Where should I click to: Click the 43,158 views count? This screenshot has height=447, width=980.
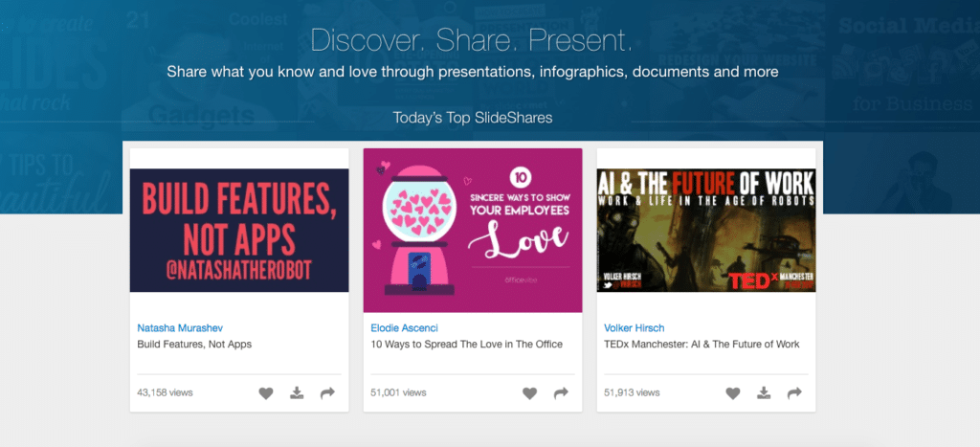coord(165,392)
